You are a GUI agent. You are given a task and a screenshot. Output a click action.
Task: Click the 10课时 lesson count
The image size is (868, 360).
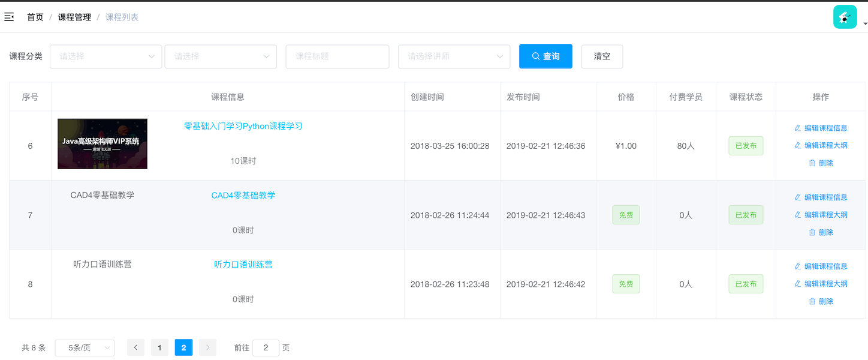coord(243,161)
